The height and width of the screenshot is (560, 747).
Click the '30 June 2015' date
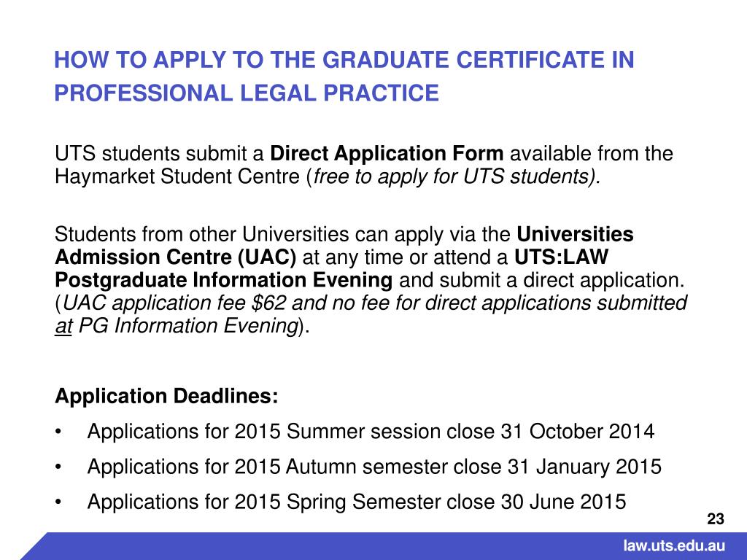pyautogui.click(x=563, y=502)
